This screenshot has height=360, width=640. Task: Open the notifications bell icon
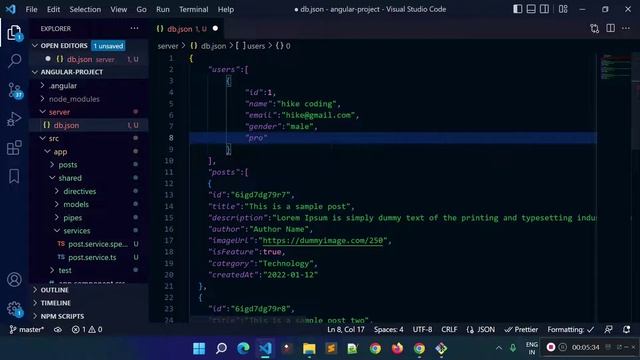coord(627,329)
